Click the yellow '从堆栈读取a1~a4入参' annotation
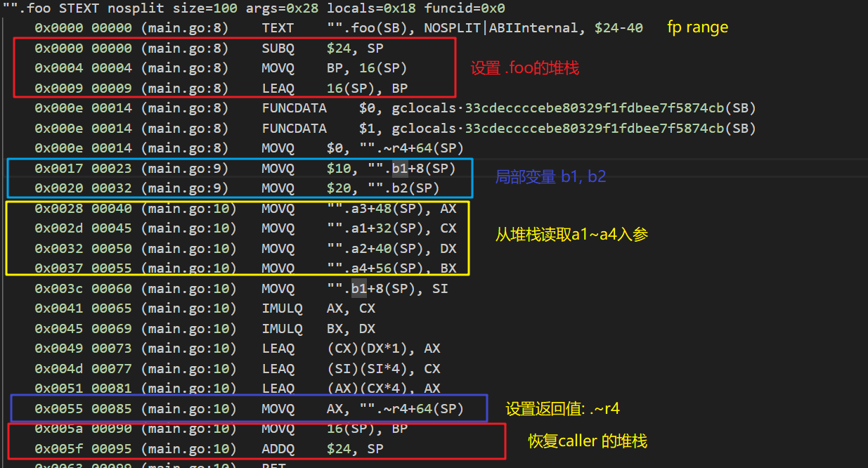This screenshot has height=468, width=868. (x=571, y=235)
